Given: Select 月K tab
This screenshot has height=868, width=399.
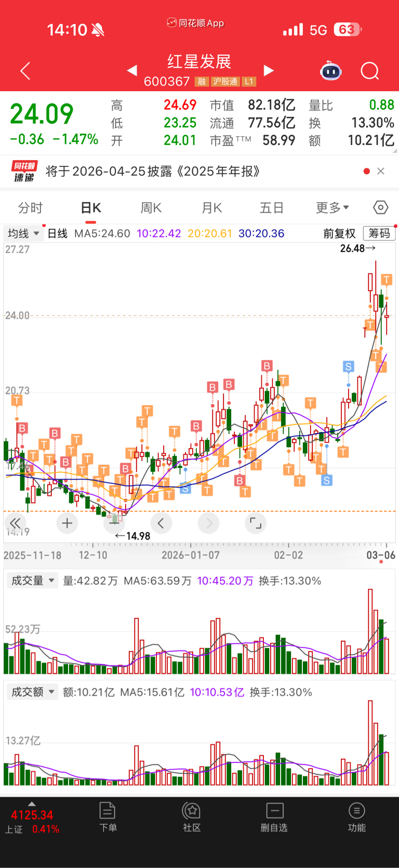Looking at the screenshot, I should click(x=211, y=208).
